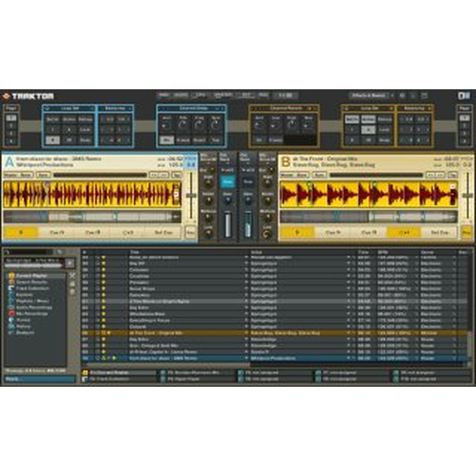This screenshot has height=476, width=476.
Task: Toggle Sync on Deck A
Action: (43, 175)
